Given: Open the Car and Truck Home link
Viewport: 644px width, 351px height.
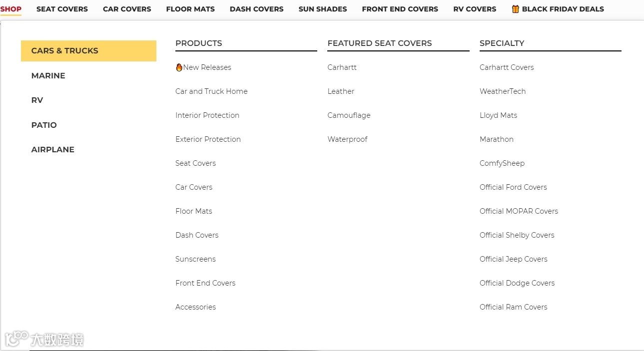Looking at the screenshot, I should pos(211,91).
